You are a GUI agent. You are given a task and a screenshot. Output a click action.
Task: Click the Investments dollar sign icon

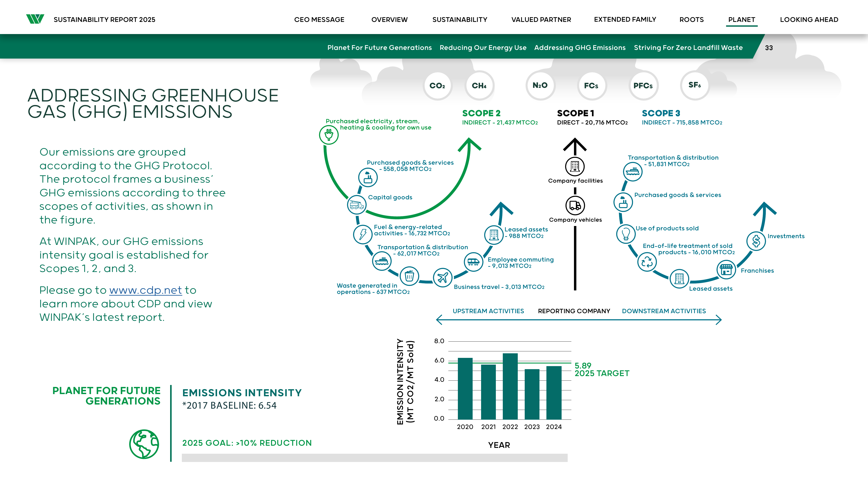[756, 241]
